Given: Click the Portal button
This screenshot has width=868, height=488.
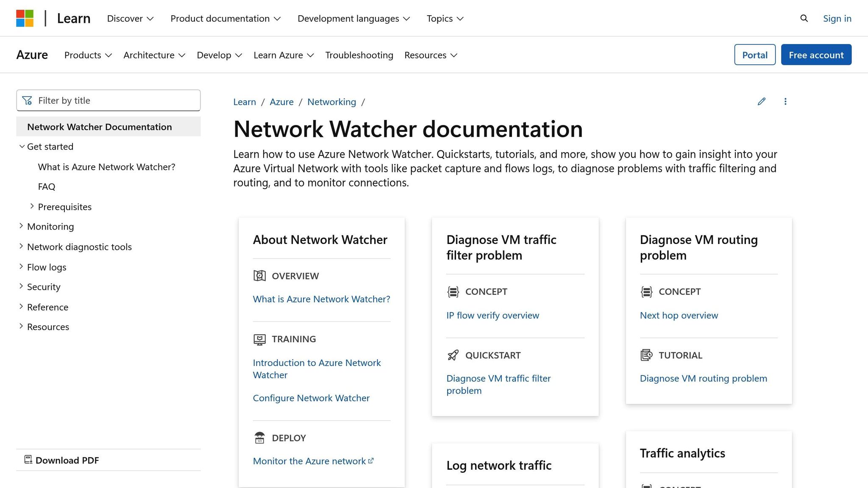Looking at the screenshot, I should tap(755, 55).
